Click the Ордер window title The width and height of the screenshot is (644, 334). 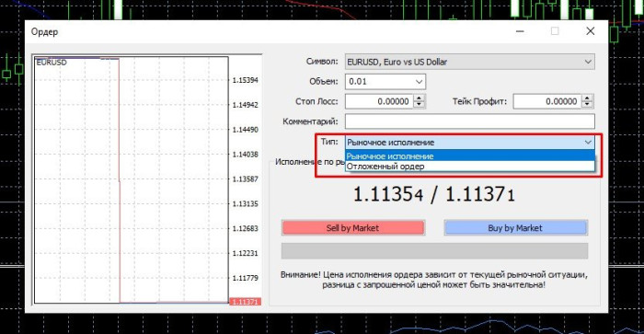[44, 31]
